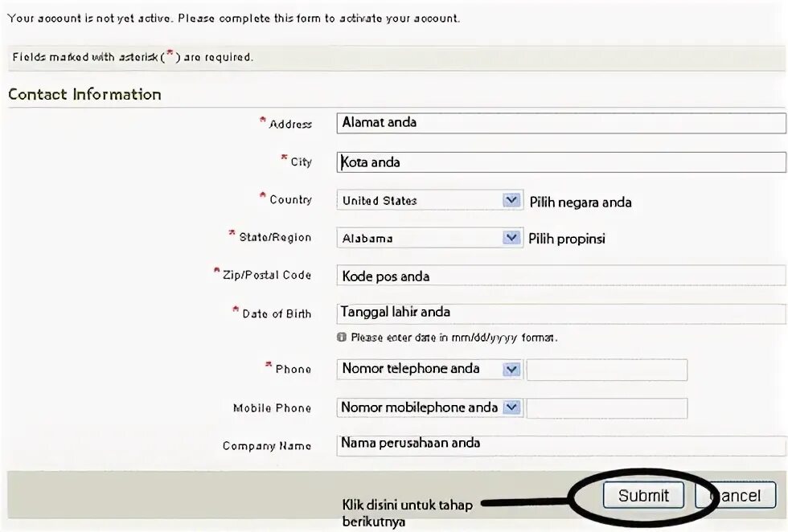Click the empty phone number entry box
788x532 pixels.
coord(607,369)
